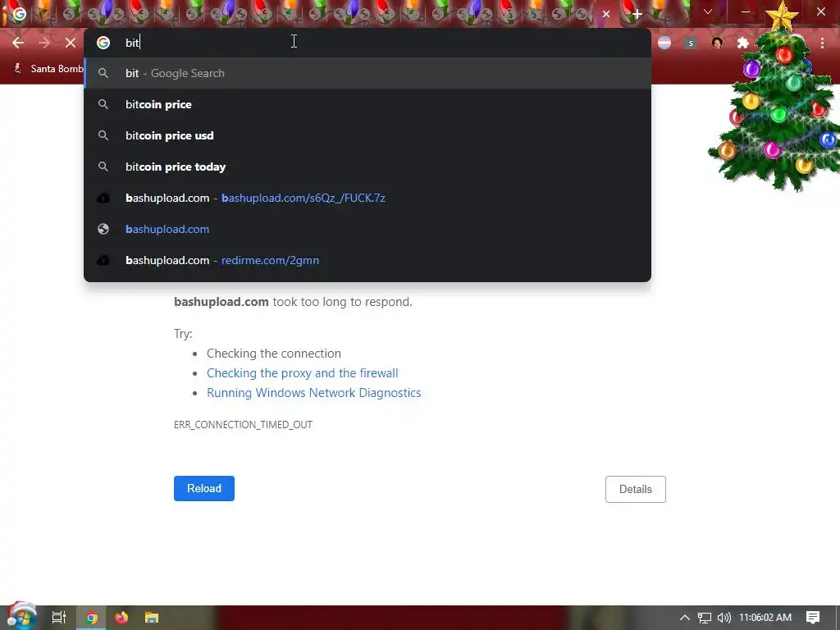840x630 pixels.
Task: Open the gray 's' extension icon
Action: pyautogui.click(x=691, y=43)
